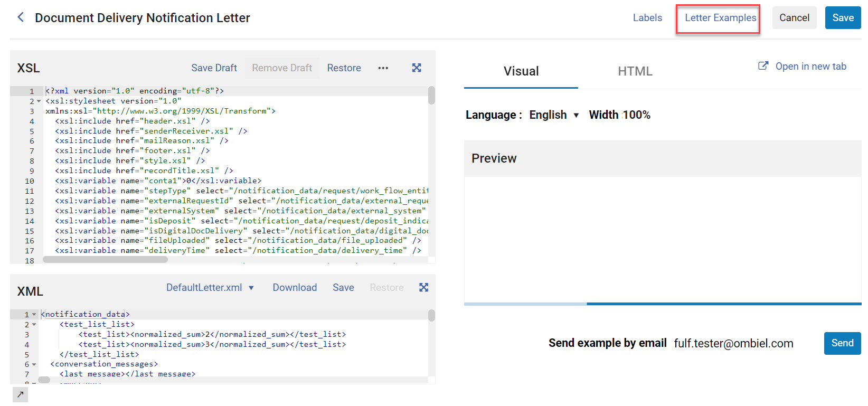Collapse XML fold at line 2 test_list_list
The width and height of the screenshot is (868, 406).
tap(34, 324)
